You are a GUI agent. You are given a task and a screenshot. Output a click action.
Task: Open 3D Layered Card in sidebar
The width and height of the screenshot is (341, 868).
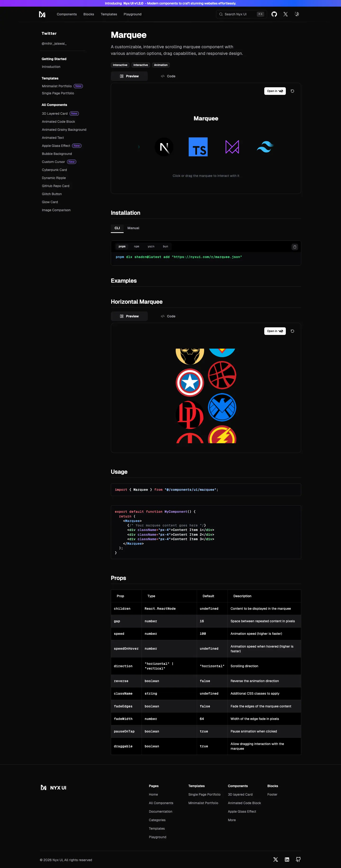pyautogui.click(x=55, y=114)
